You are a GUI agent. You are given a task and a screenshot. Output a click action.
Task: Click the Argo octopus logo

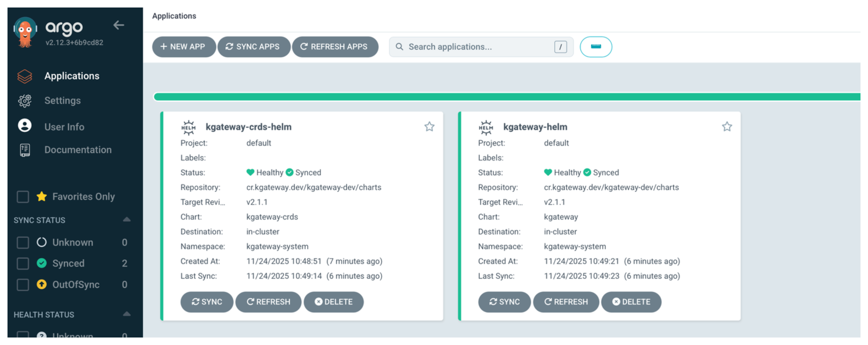point(25,32)
